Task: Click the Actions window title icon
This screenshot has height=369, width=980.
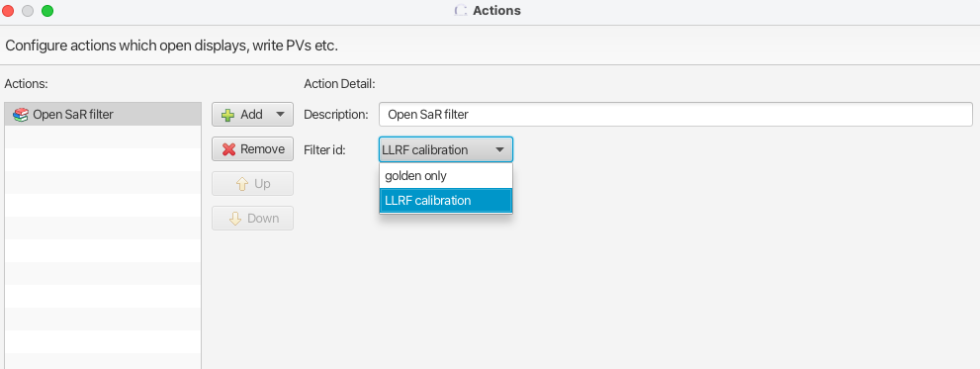Action: (x=461, y=11)
